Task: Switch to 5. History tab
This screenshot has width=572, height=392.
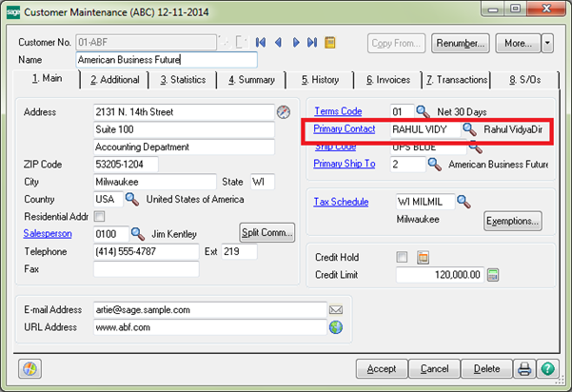Action: click(x=320, y=80)
